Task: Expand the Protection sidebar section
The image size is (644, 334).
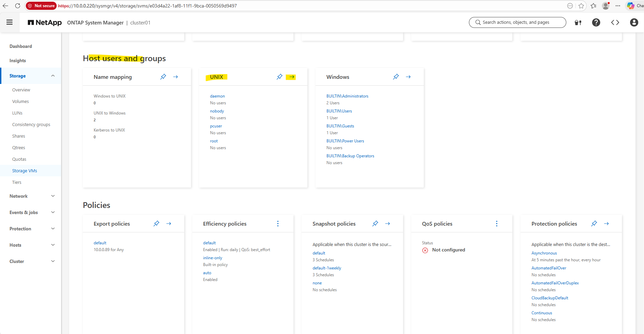Action: click(53, 229)
